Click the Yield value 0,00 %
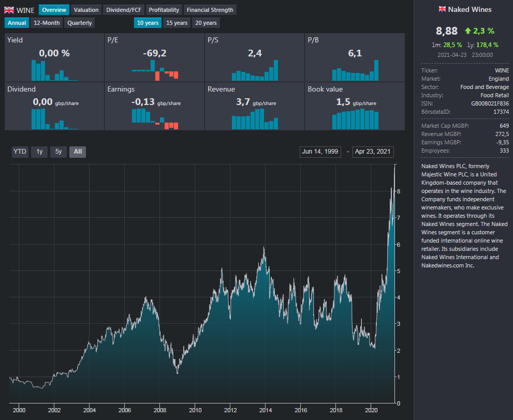 click(x=54, y=53)
